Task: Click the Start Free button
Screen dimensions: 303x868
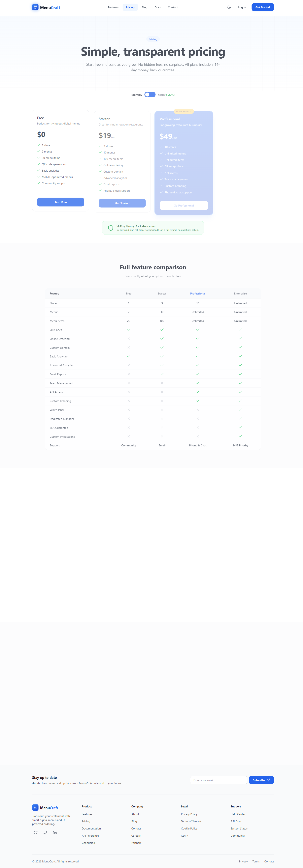Action: point(60,202)
